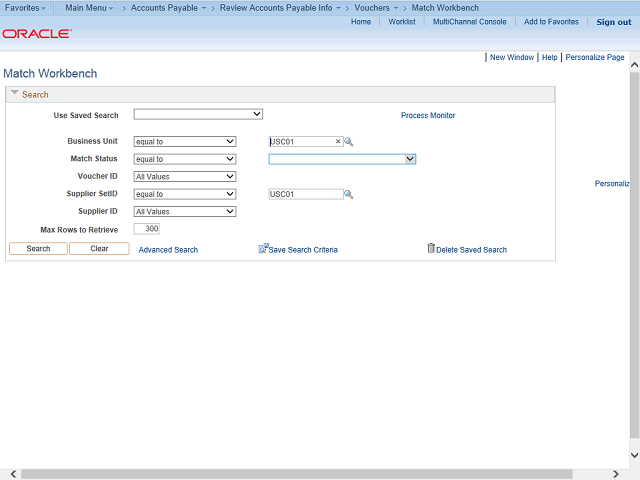Click the Save Search Criteria link
The image size is (640, 480).
click(x=303, y=250)
